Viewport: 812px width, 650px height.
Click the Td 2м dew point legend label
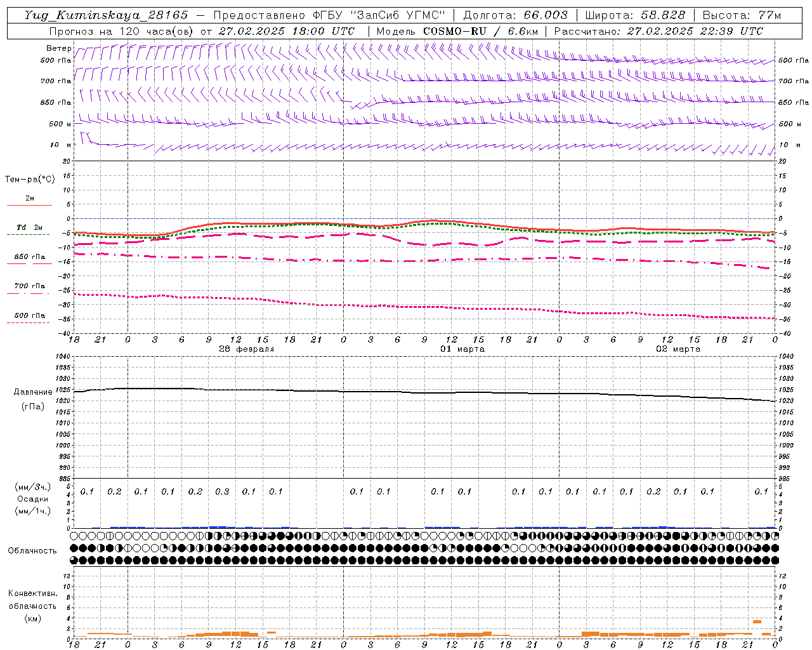pyautogui.click(x=30, y=227)
